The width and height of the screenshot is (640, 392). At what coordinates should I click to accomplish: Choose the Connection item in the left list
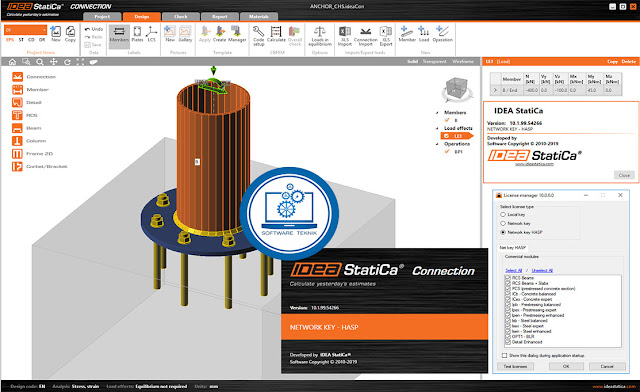[34, 77]
